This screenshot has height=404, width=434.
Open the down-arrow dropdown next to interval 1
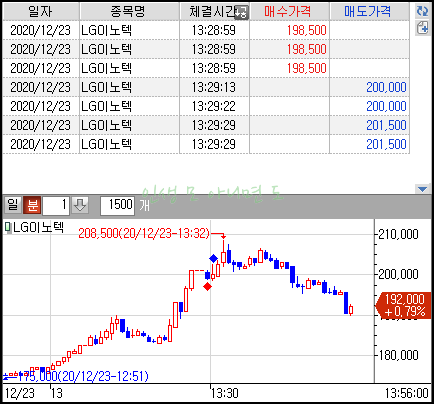[x=80, y=205]
